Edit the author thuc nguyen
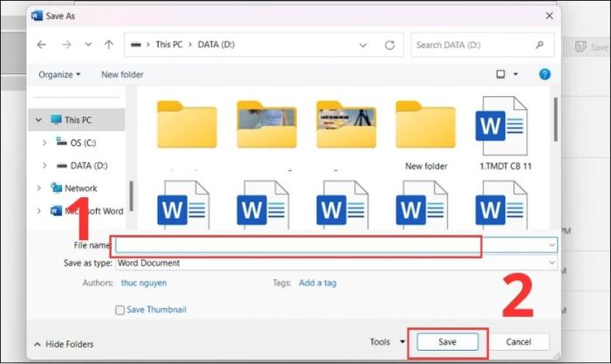Image resolution: width=611 pixels, height=364 pixels. [144, 283]
